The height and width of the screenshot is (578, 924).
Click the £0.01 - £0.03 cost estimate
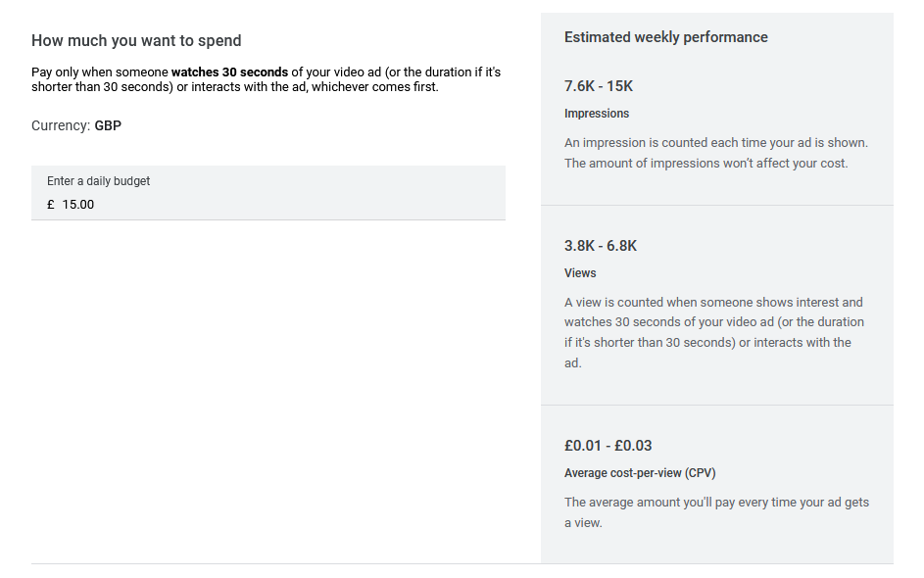click(608, 446)
